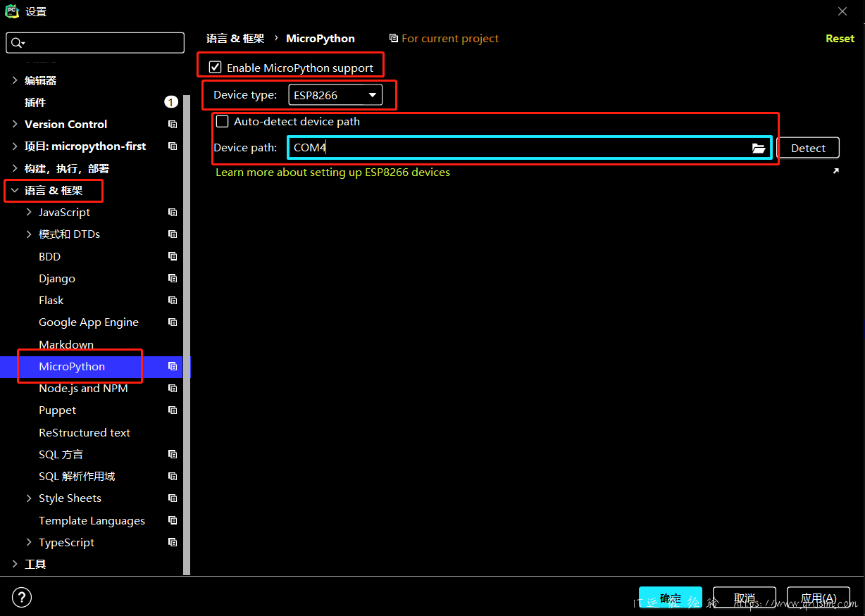Expand the TypeScript node arrow

click(x=29, y=542)
